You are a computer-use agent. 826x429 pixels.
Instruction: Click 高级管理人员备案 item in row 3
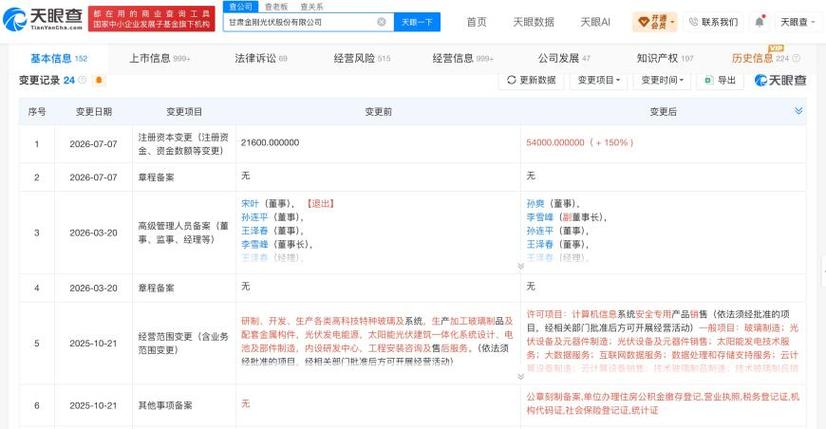[x=183, y=232]
